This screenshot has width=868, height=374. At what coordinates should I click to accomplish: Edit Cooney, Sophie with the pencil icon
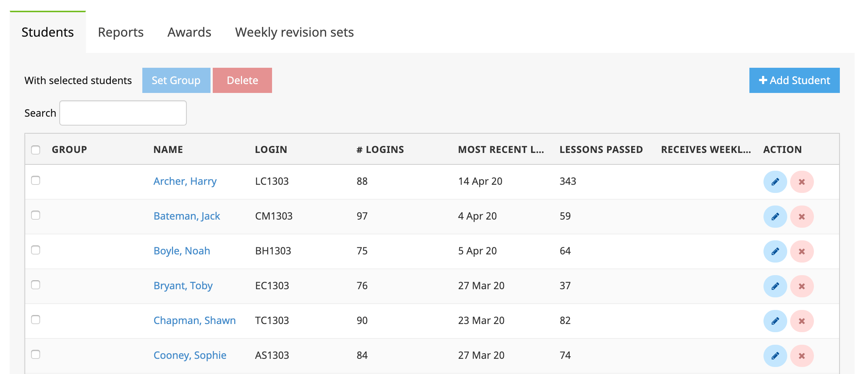(775, 356)
